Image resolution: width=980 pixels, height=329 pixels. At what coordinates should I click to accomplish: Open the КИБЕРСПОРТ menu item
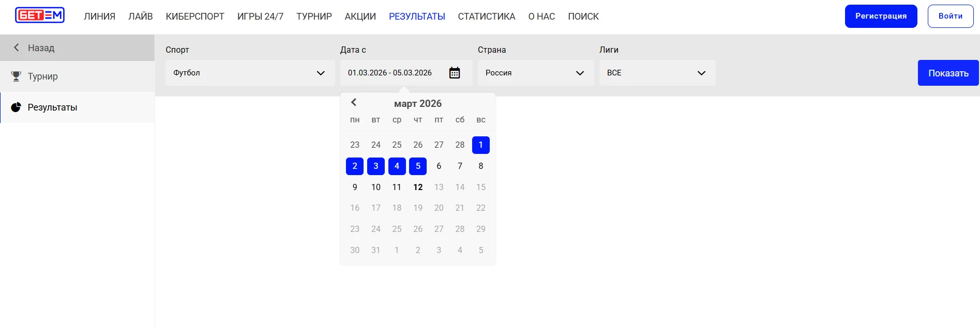195,17
